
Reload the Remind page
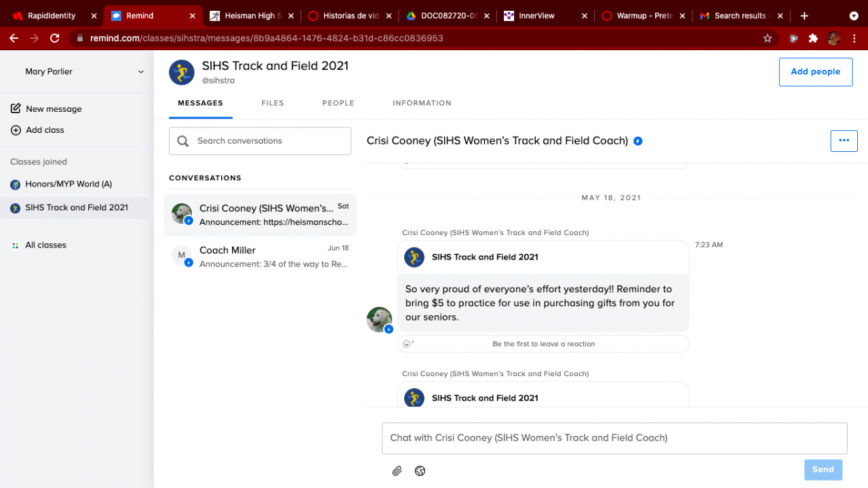tap(55, 39)
